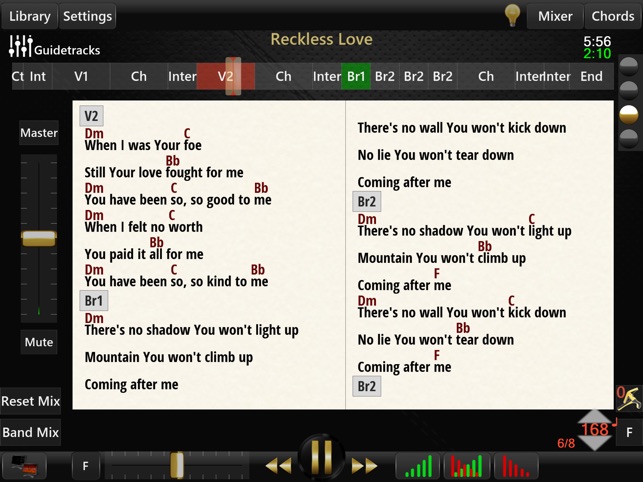Select the red and green mixed bars icon
This screenshot has width=643, height=482.
466,466
